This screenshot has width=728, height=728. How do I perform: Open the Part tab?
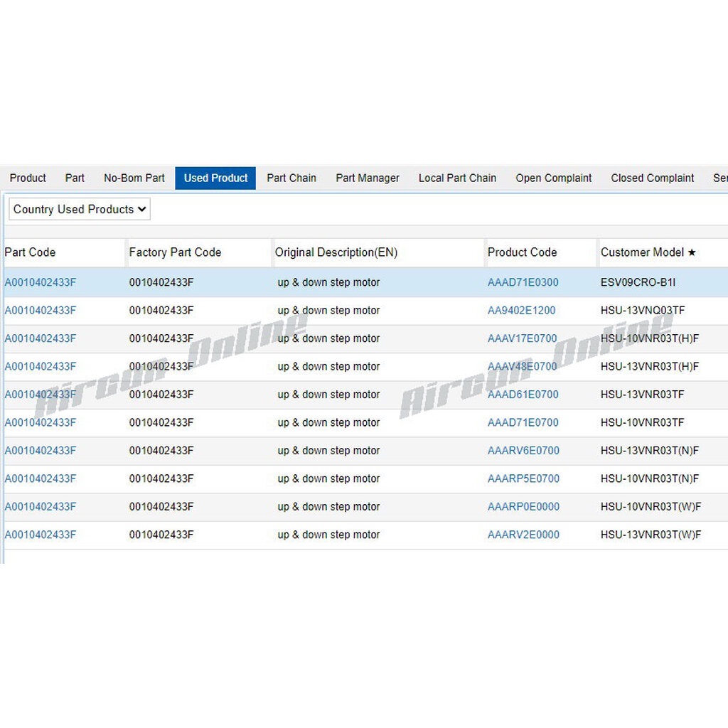75,178
